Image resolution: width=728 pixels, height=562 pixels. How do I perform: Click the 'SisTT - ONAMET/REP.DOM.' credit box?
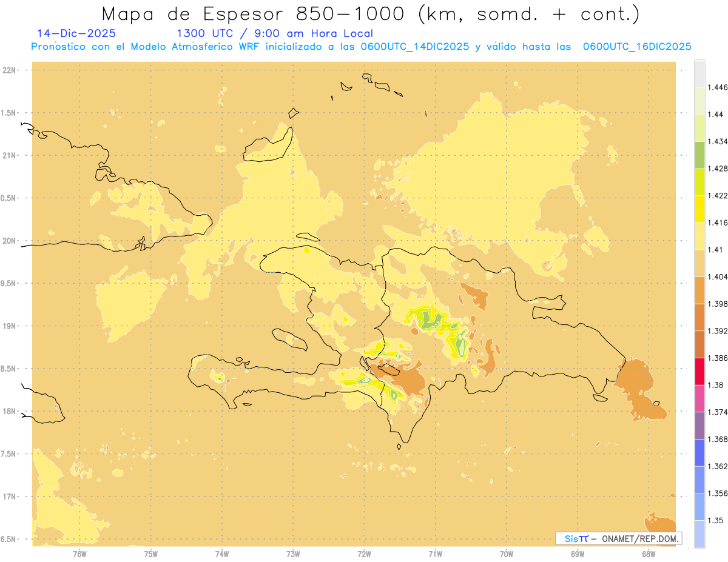coord(619,538)
